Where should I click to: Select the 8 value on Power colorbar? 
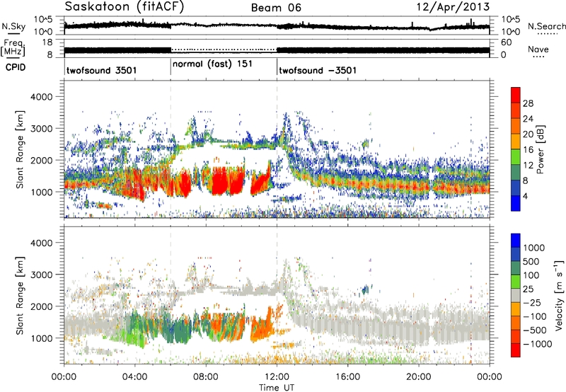[526, 180]
